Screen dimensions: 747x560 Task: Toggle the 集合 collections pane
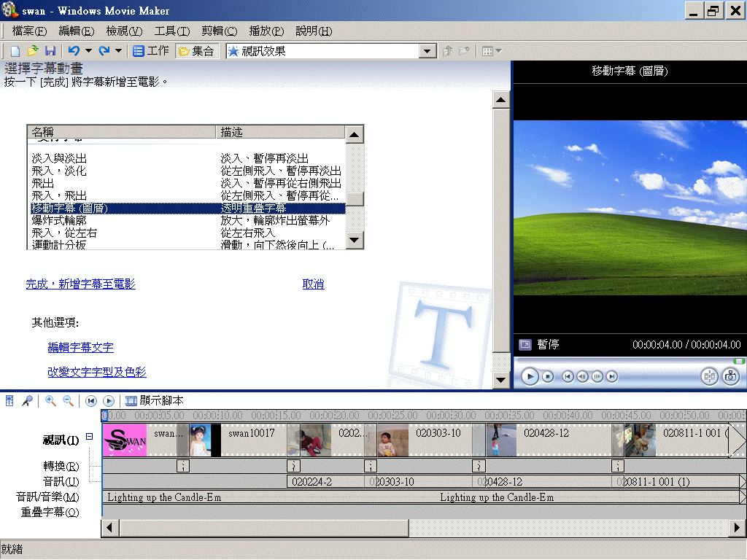tap(196, 50)
